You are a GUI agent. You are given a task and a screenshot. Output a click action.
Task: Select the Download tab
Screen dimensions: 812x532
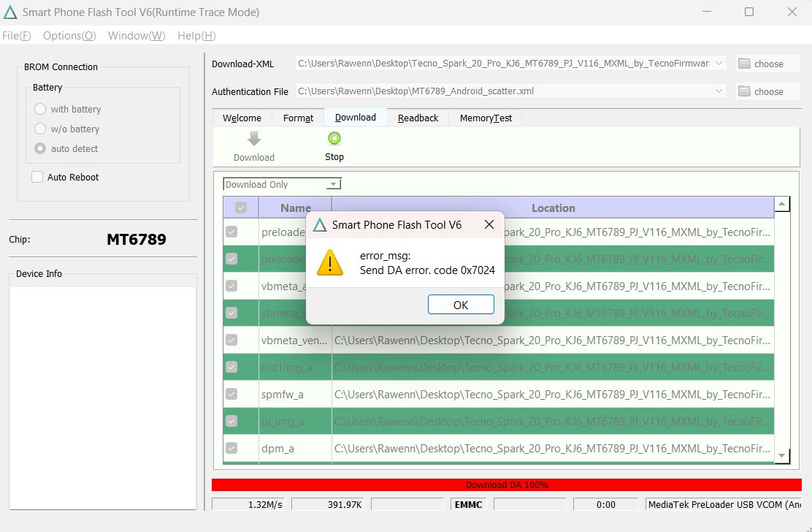(x=355, y=118)
